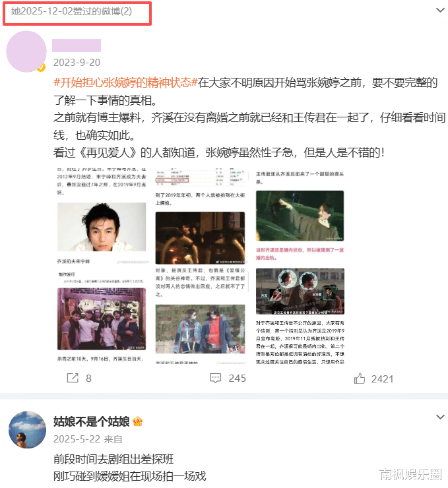Open the group photo thumbnail with purple tint
This screenshot has width=448, height=488.
[102, 319]
